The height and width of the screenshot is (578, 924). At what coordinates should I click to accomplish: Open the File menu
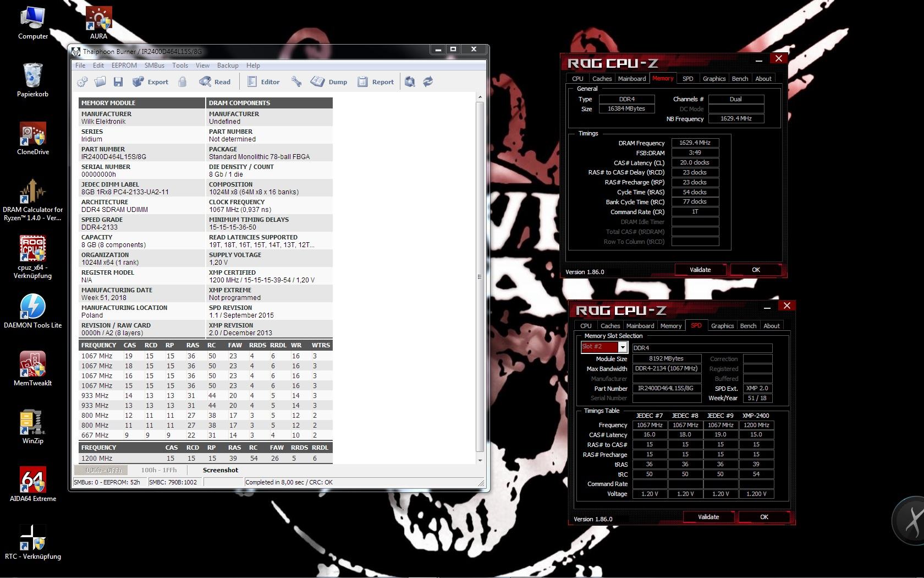coord(80,65)
